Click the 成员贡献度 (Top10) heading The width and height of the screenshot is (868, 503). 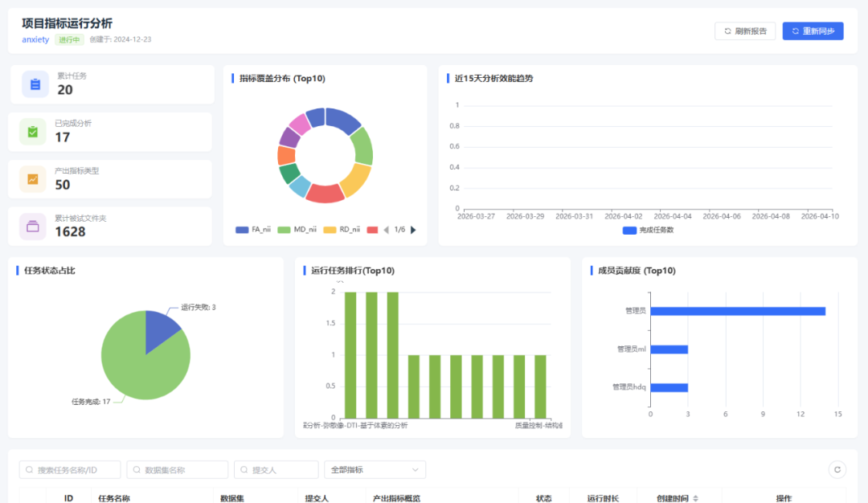click(x=637, y=271)
